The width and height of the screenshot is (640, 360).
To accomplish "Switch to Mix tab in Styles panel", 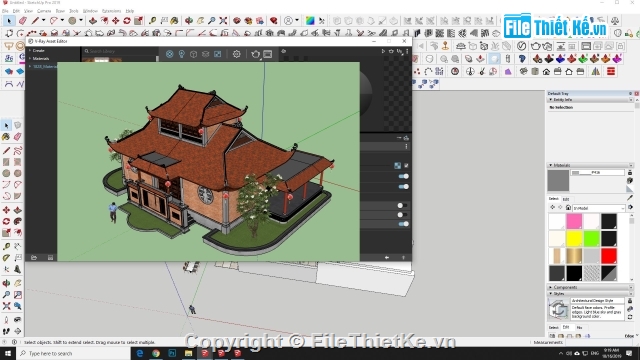I will pyautogui.click(x=579, y=327).
